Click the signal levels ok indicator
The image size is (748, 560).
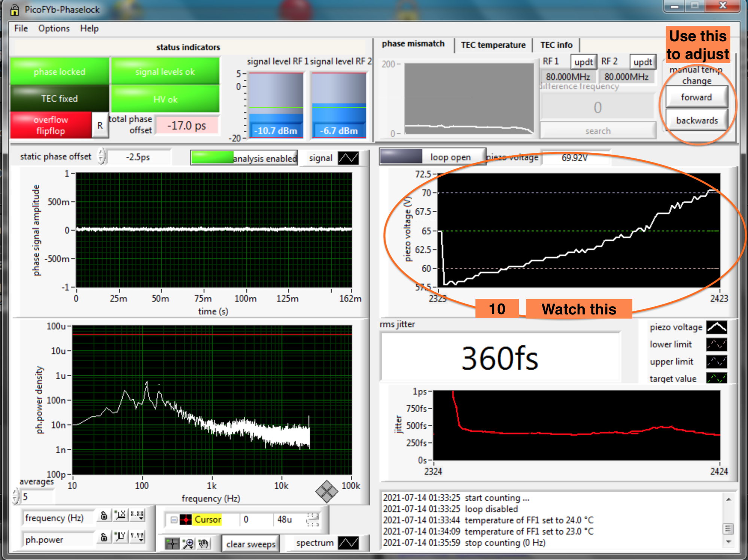point(165,71)
